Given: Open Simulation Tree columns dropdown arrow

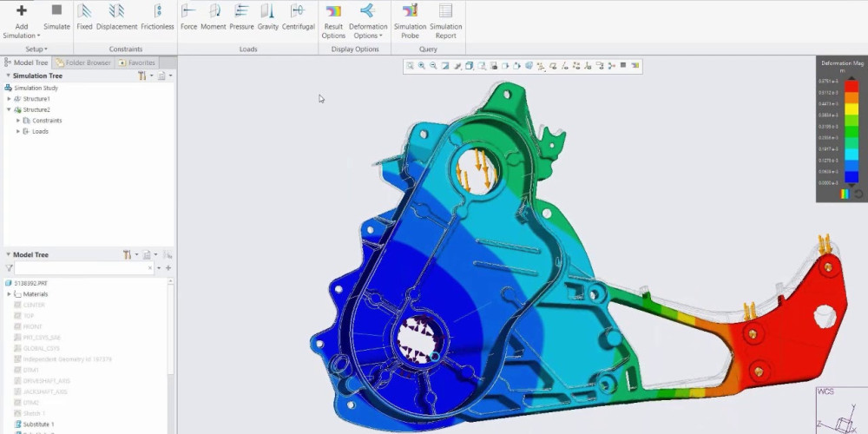Looking at the screenshot, I should click(170, 76).
